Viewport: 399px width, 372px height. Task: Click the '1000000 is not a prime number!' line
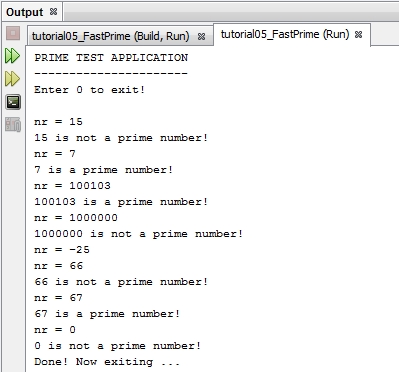tap(138, 234)
